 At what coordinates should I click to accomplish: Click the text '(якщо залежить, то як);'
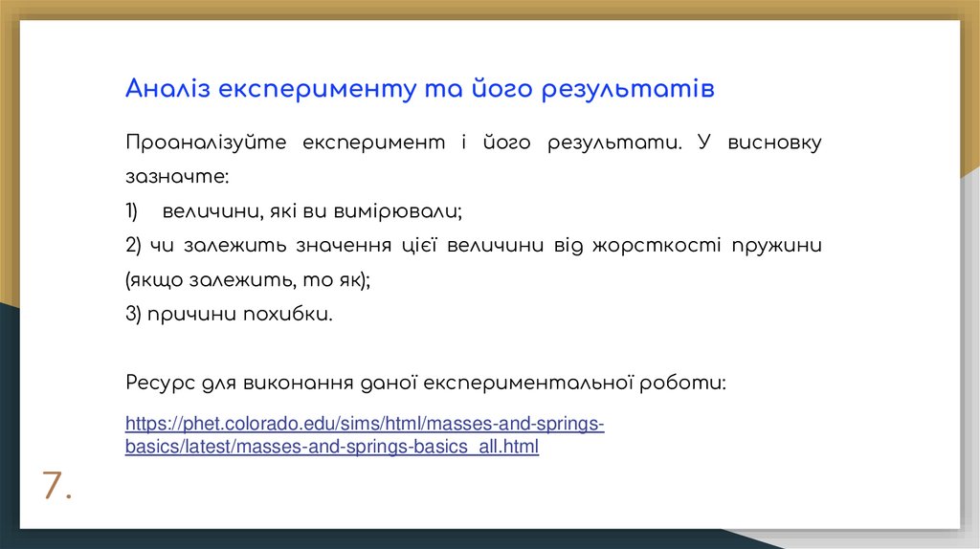click(x=248, y=280)
